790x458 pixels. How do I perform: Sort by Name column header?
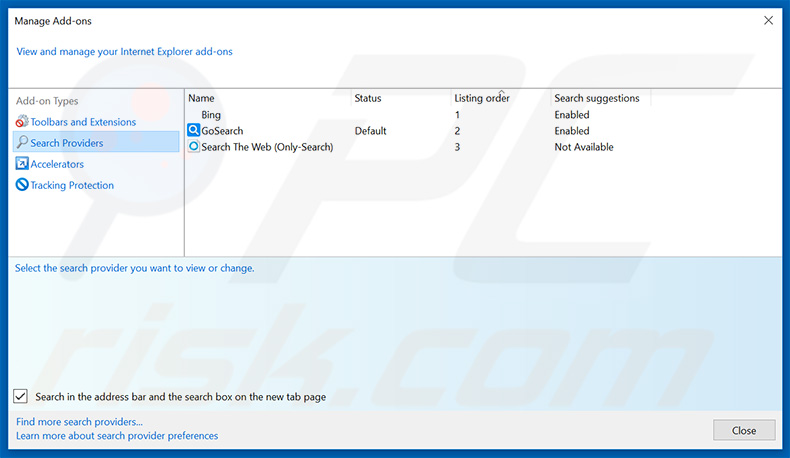click(202, 98)
